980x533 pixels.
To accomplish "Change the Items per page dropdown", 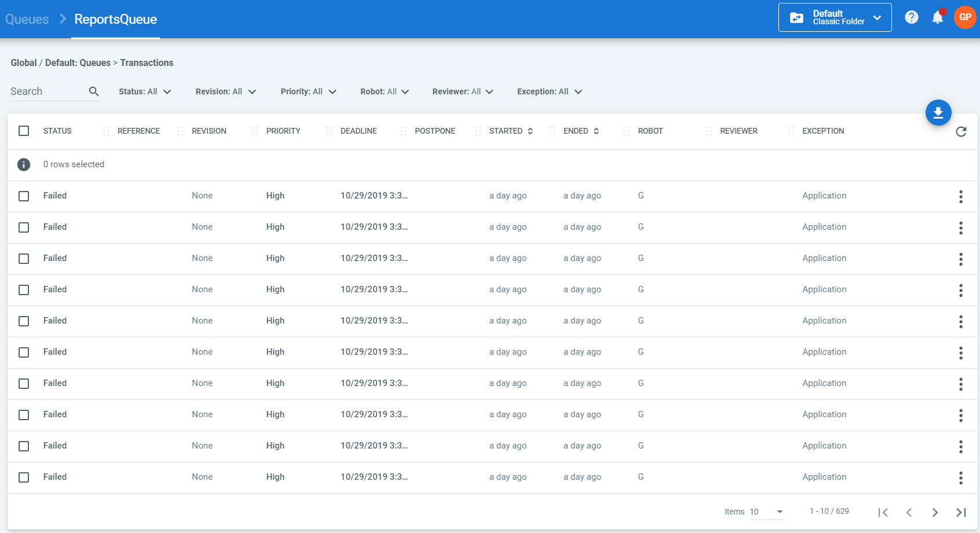I will (x=767, y=512).
